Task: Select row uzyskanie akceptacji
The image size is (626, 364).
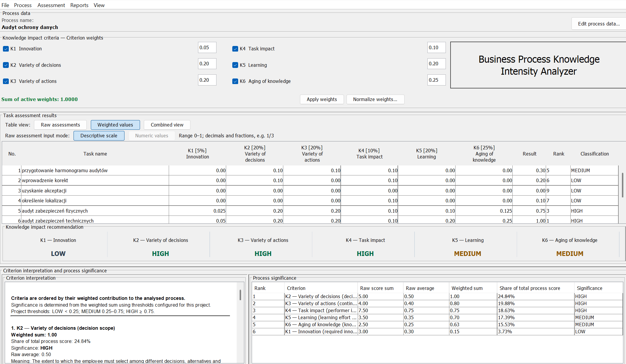Action: (x=310, y=191)
